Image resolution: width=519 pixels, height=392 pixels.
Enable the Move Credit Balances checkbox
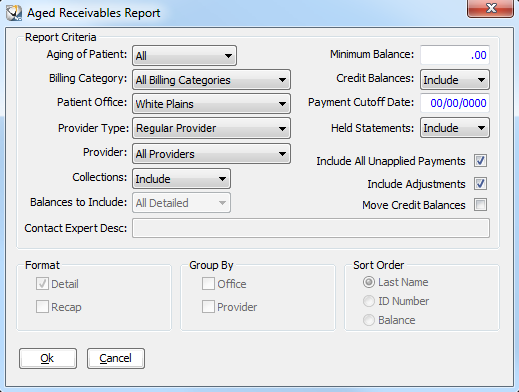pos(480,205)
